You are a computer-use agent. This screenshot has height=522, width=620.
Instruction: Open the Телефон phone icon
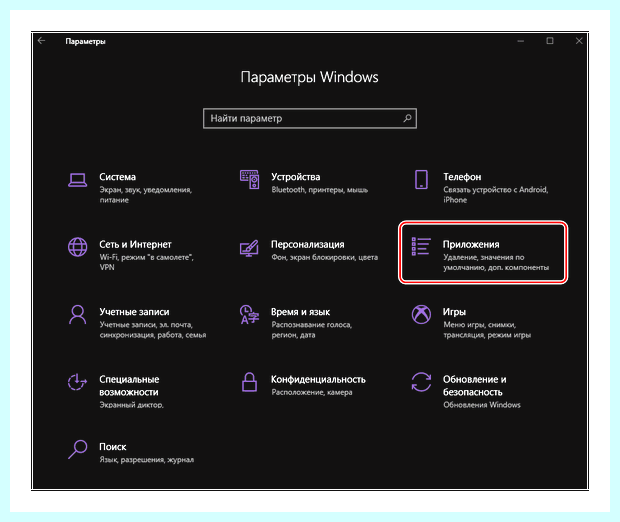tap(422, 180)
